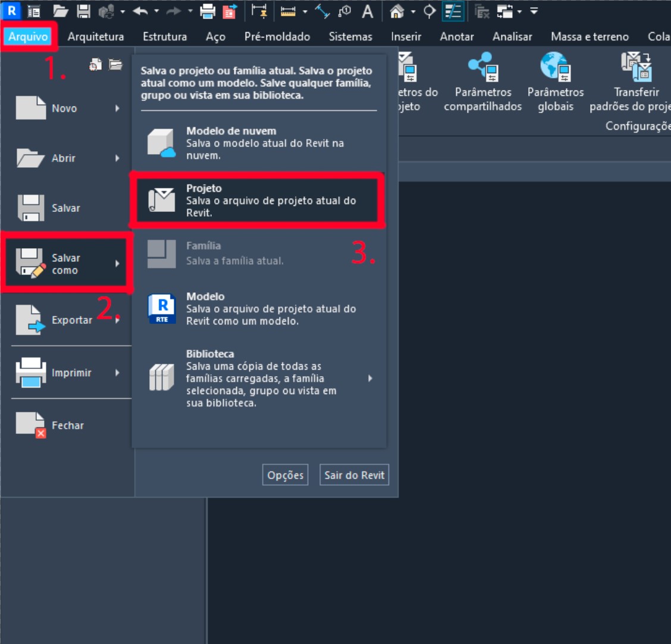
Task: Open Customize Quick Access Toolbar dropdown
Action: pos(534,11)
